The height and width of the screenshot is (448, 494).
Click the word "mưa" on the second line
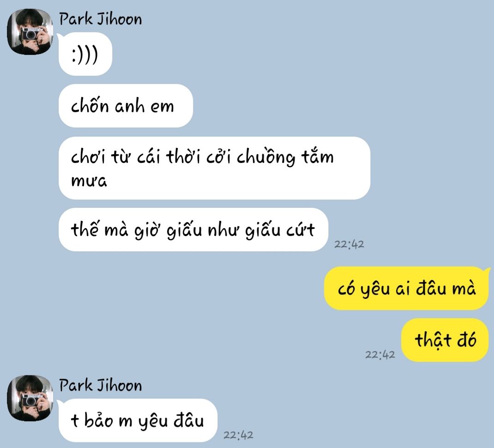[89, 181]
